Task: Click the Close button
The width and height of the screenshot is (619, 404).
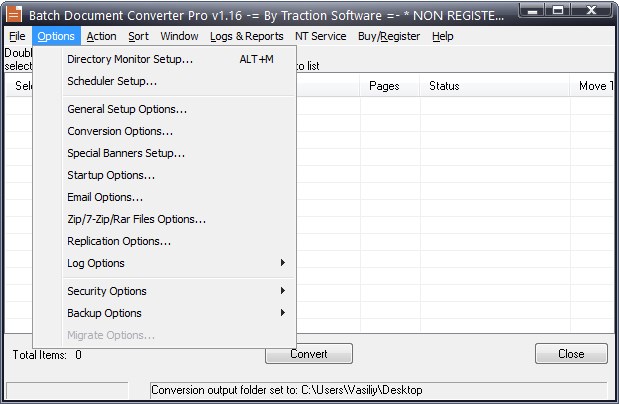Action: click(571, 354)
